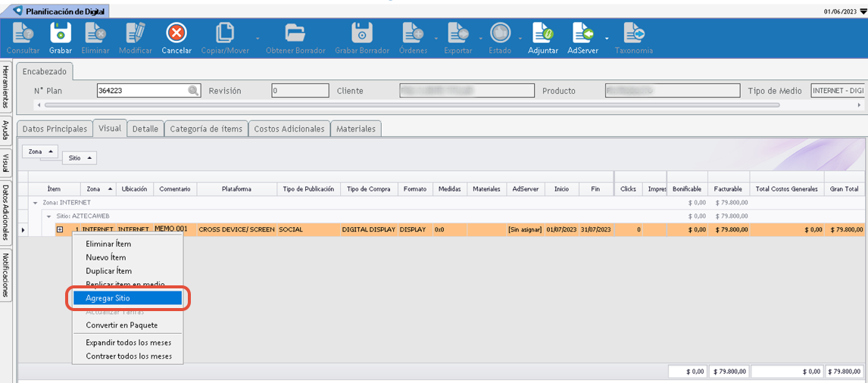Click the Facturable column header
This screenshot has height=383, width=868.
[728, 188]
